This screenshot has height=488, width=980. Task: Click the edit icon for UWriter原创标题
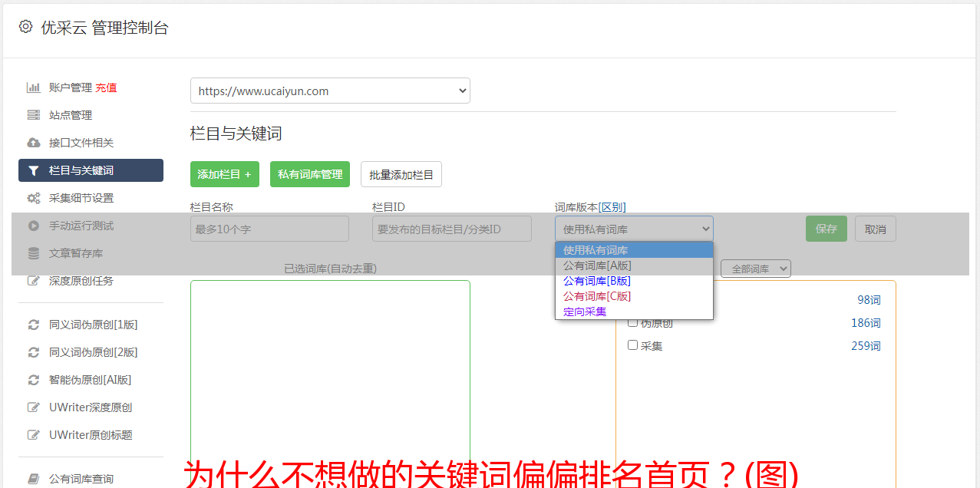pos(34,435)
